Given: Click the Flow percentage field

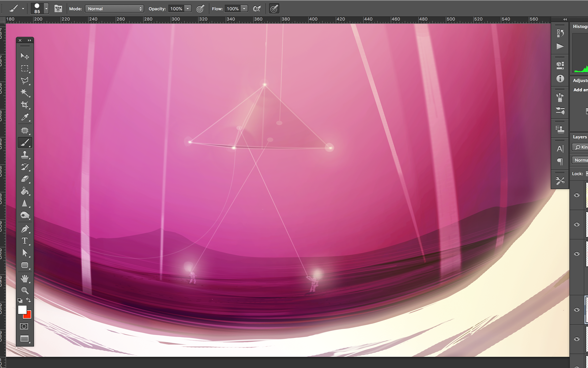Looking at the screenshot, I should pyautogui.click(x=233, y=9).
